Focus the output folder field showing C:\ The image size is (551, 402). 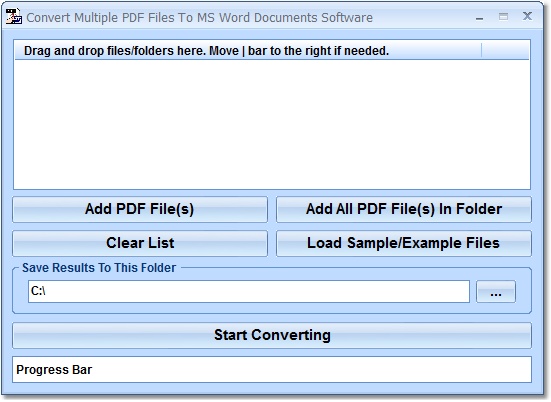249,291
